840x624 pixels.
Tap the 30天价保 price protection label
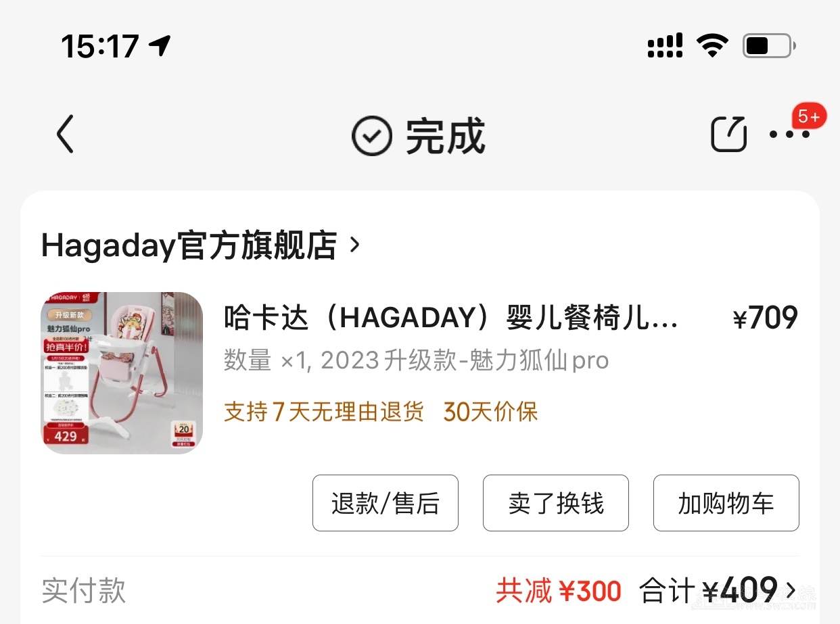coord(490,411)
